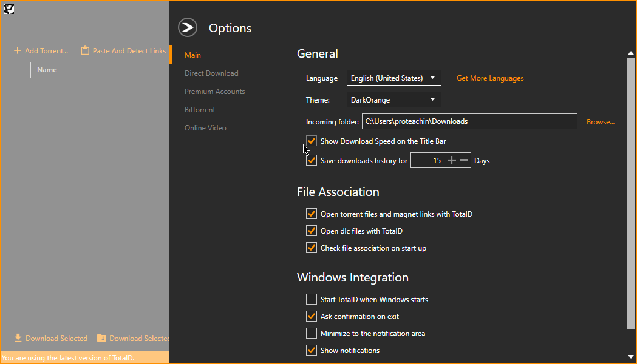
Task: Uncheck Open torrent files and magnet links
Action: click(x=312, y=214)
